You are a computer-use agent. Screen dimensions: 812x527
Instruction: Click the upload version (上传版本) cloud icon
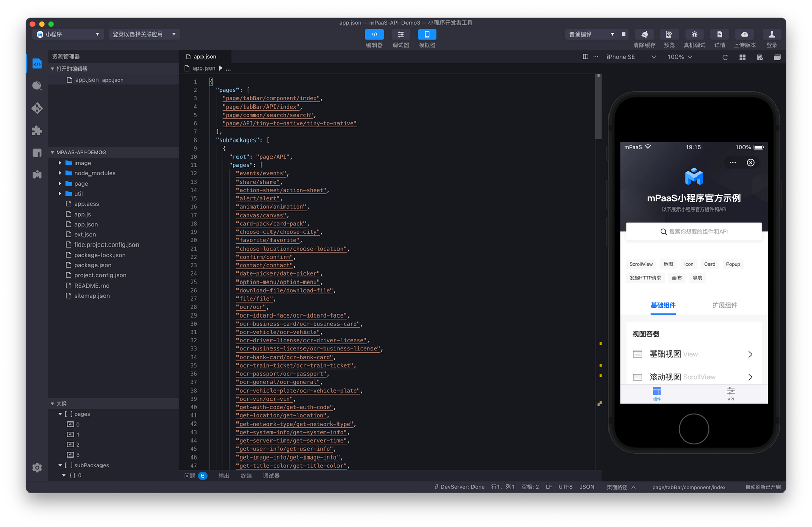pyautogui.click(x=745, y=34)
